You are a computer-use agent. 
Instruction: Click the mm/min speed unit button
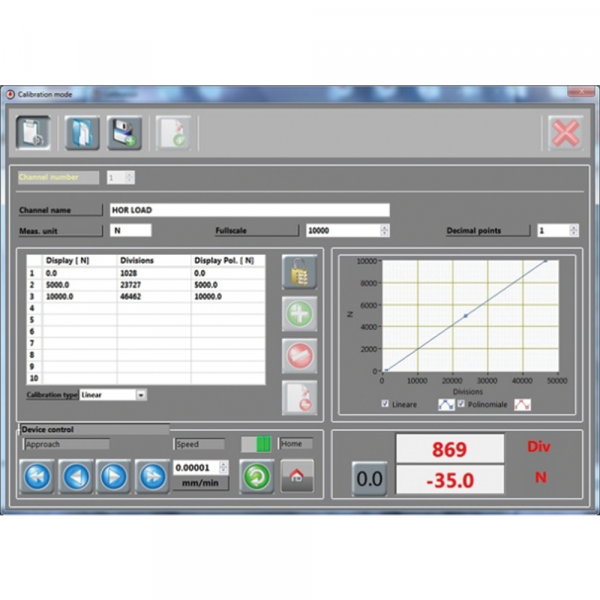[x=201, y=483]
